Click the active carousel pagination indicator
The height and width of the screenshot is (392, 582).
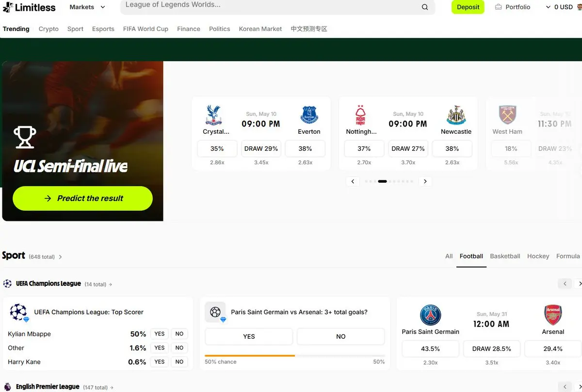382,181
